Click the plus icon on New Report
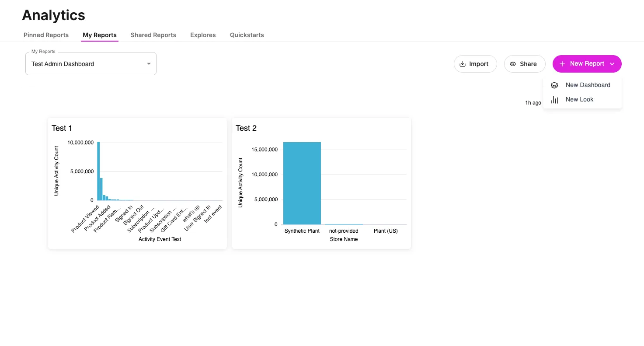The width and height of the screenshot is (644, 346). 562,64
